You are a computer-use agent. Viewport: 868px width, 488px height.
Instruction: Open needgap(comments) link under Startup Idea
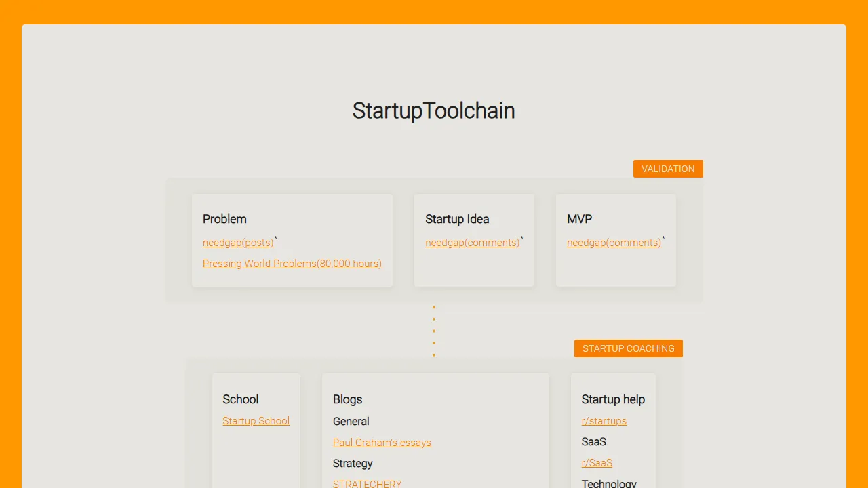[472, 242]
